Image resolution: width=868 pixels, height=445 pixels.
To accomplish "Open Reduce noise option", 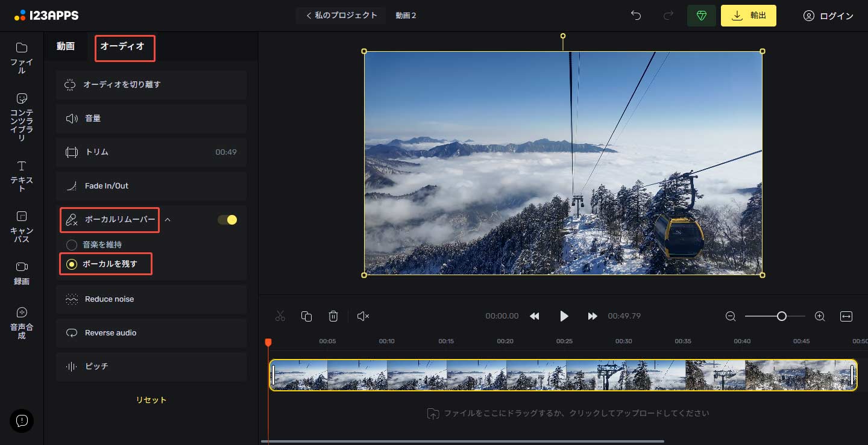I will point(151,299).
